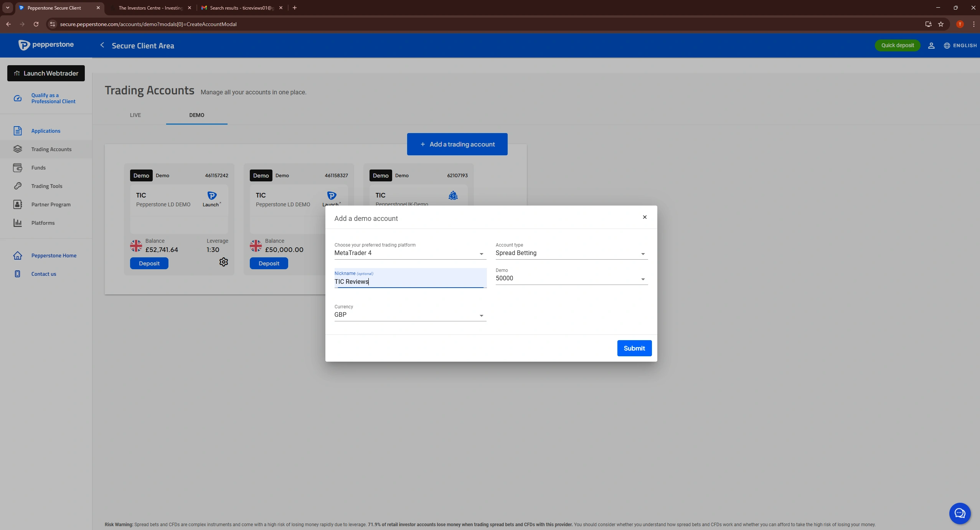Open the user profile icon in the header
The height and width of the screenshot is (530, 980).
[x=932, y=45]
